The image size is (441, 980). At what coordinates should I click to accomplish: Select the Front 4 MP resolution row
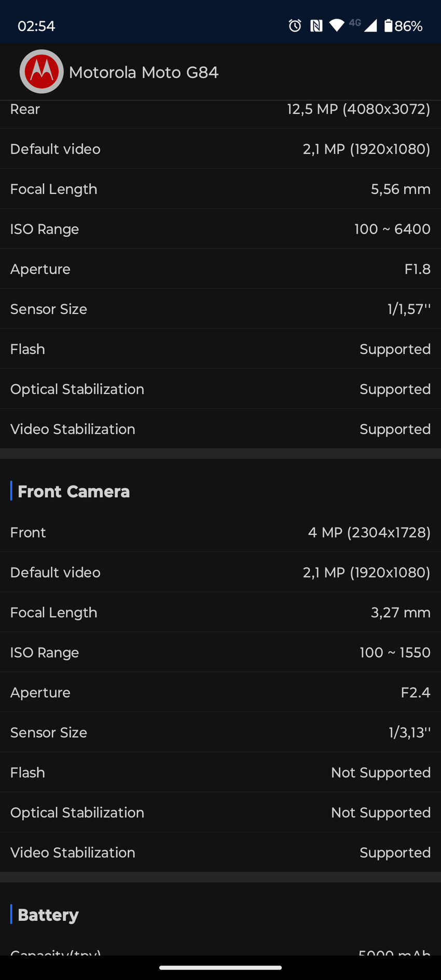[x=220, y=532]
